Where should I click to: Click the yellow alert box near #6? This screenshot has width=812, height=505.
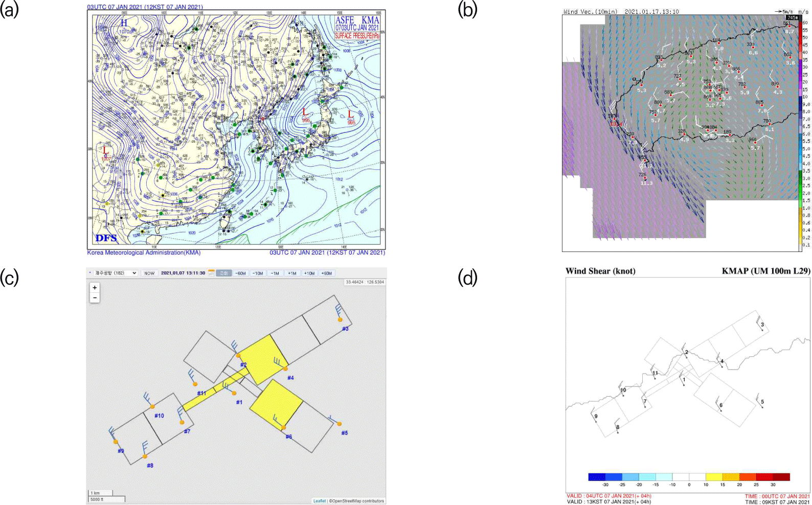pyautogui.click(x=277, y=405)
